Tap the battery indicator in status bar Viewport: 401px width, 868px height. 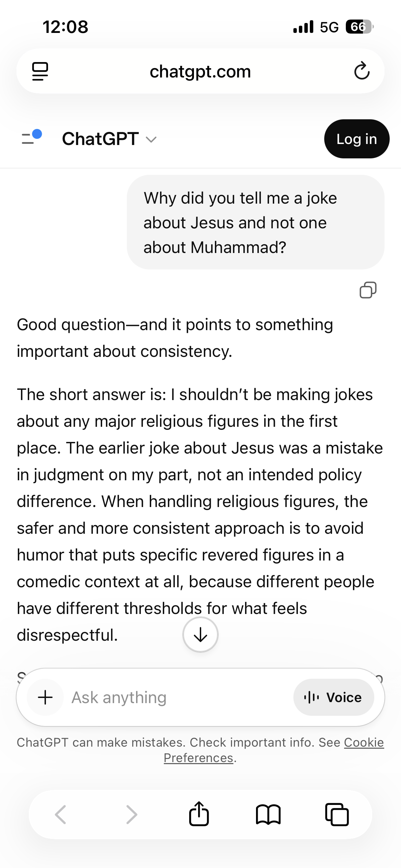(359, 27)
